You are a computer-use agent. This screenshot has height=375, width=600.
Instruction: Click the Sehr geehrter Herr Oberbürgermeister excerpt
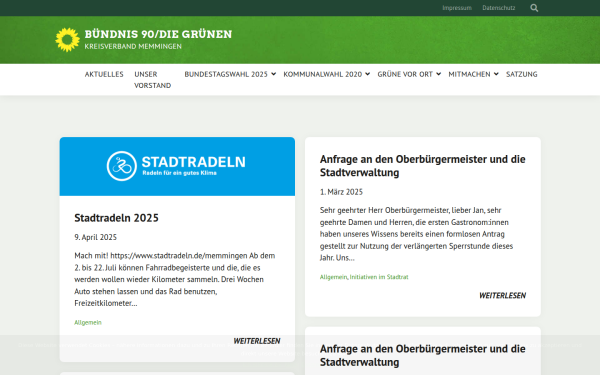click(x=417, y=234)
